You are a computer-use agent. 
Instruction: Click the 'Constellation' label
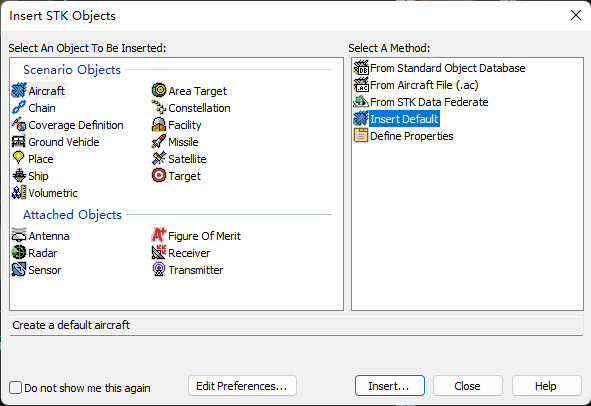[199, 108]
